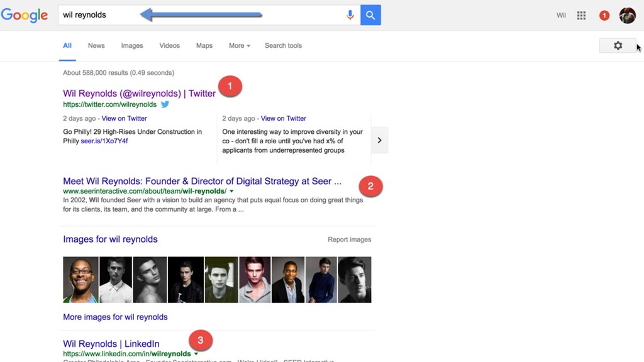Open 'Wil Reynolds | LinkedIn' result
644x362 pixels.
tap(111, 344)
